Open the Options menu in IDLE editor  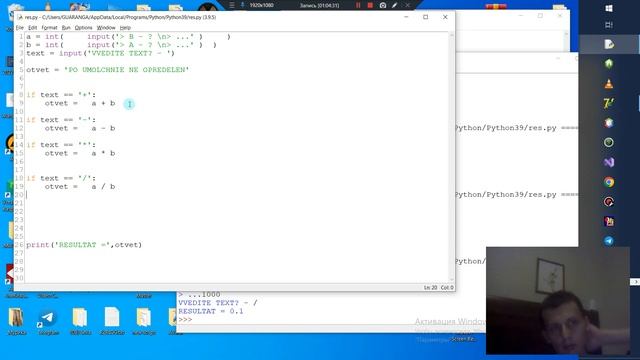click(x=84, y=28)
